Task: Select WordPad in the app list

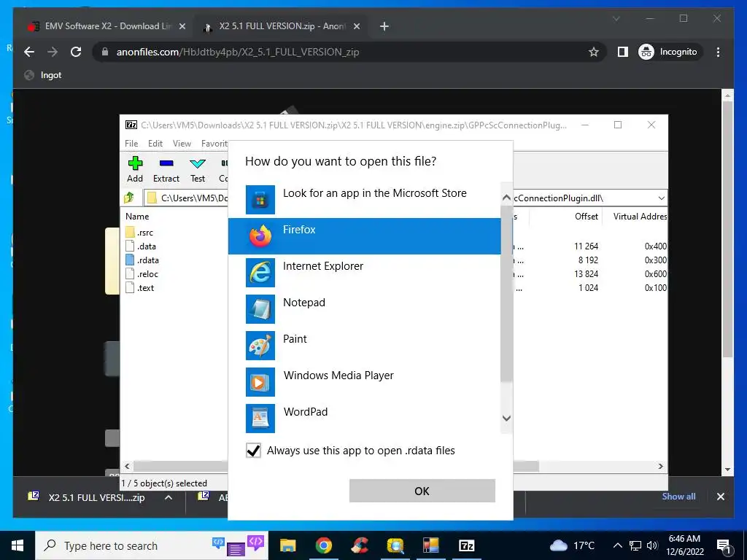Action: click(x=365, y=418)
